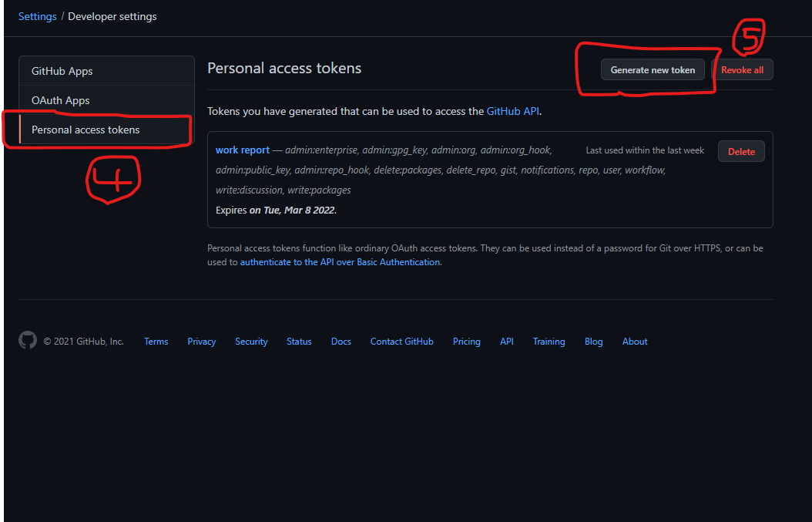
Task: Open the Privacy footer link
Action: [201, 342]
